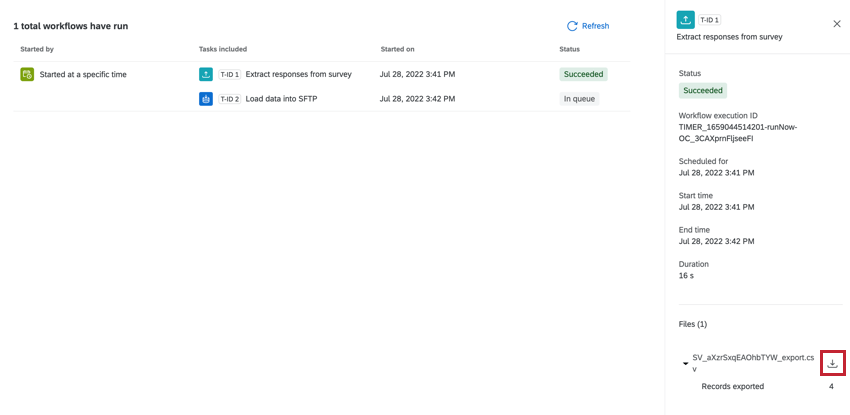This screenshot has width=850, height=415.
Task: Click the T-ID 1 tag in the side panel header
Action: coord(710,20)
